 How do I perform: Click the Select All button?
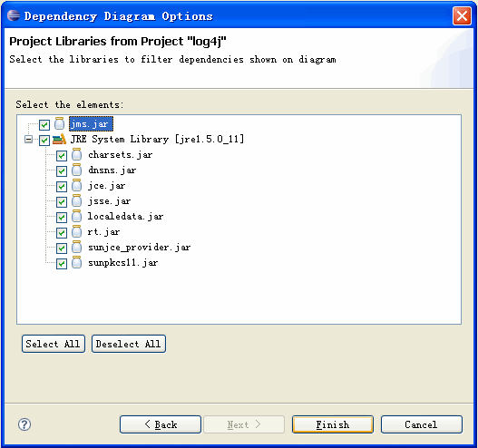point(54,344)
